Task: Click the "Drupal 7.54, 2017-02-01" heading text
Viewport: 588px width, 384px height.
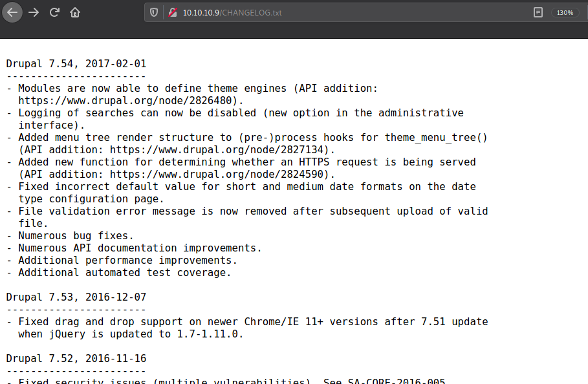Action: coord(76,64)
